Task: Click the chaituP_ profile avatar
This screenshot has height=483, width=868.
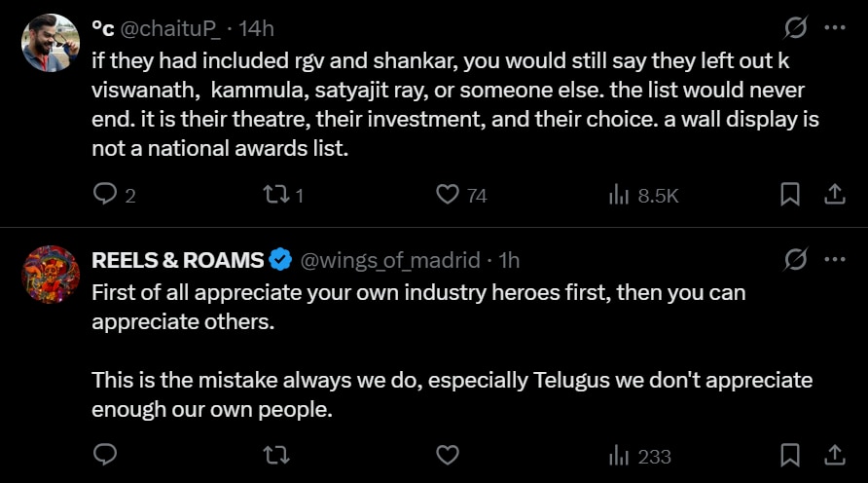Action: [51, 42]
